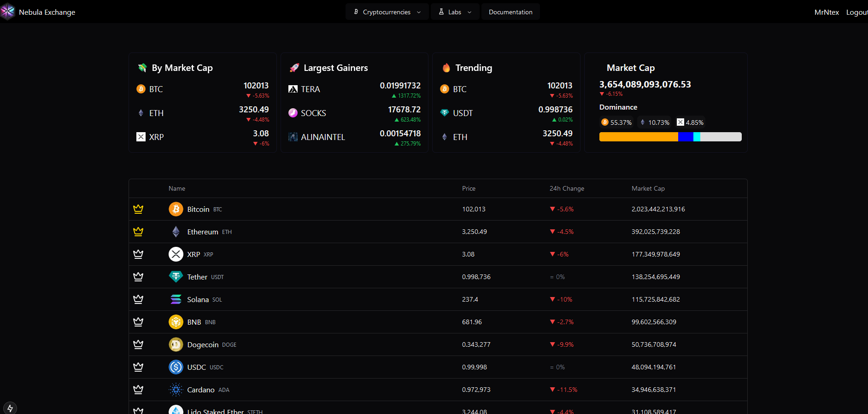Click the Bitcoin coin icon in table
Viewport: 868px width, 414px height.
click(176, 209)
